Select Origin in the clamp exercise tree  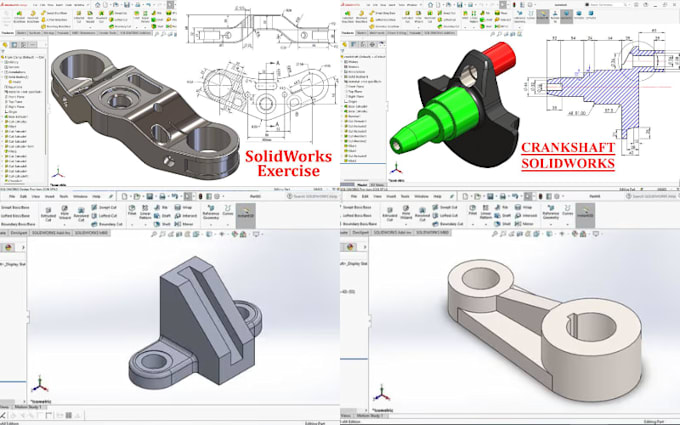coord(13,112)
